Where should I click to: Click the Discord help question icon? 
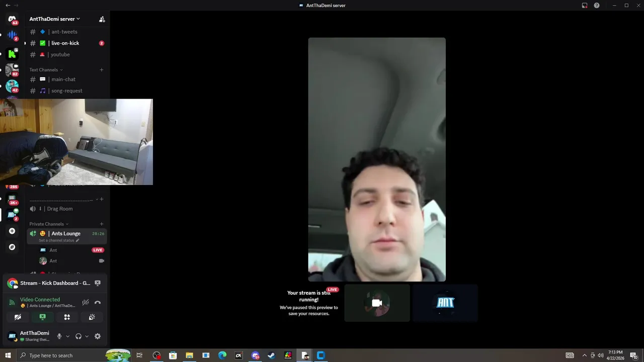[x=597, y=6]
